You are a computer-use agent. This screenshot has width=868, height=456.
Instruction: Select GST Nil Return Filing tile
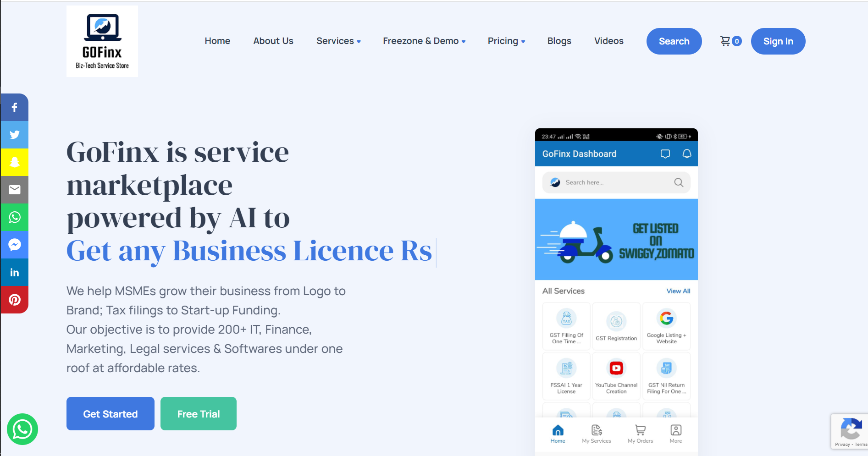coord(667,376)
